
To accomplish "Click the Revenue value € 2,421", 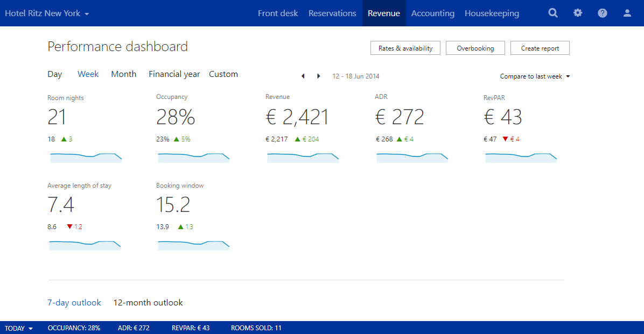I will [x=297, y=117].
